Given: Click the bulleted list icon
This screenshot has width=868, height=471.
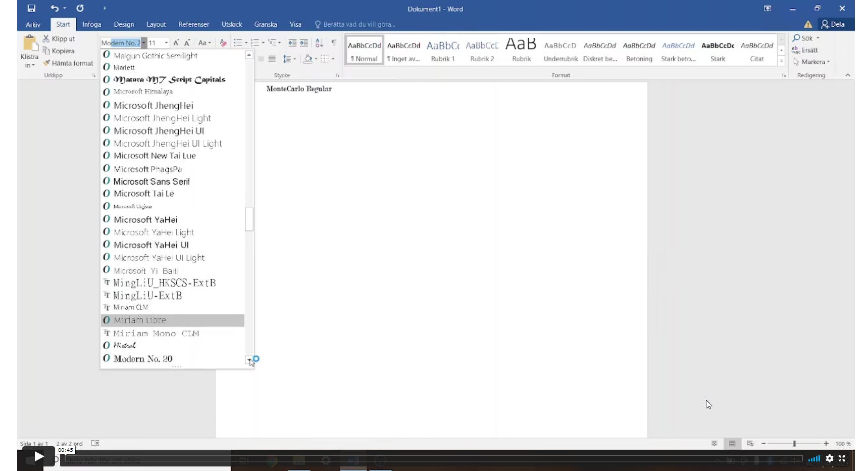Looking at the screenshot, I should point(238,43).
